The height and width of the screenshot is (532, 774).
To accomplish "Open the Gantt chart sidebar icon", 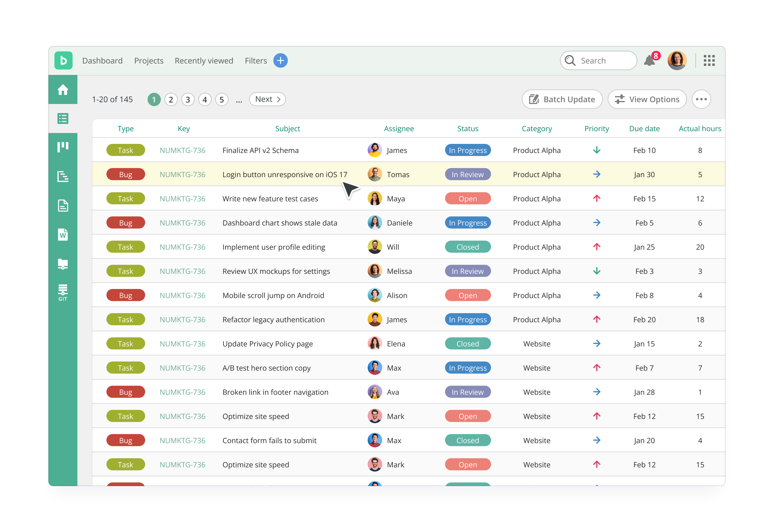I will pyautogui.click(x=63, y=176).
